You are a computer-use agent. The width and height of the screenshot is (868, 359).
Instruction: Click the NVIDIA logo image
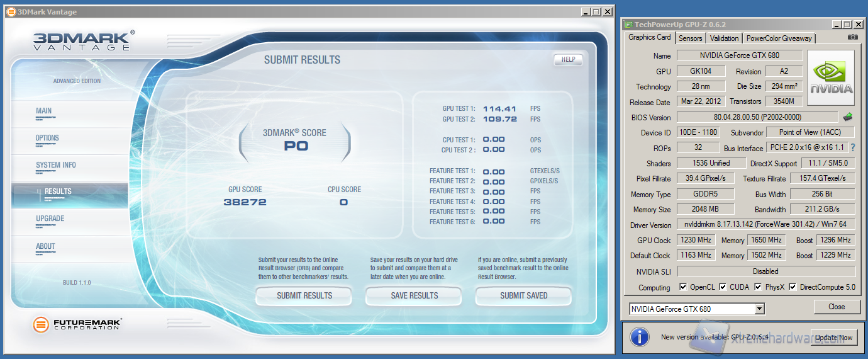pyautogui.click(x=831, y=78)
